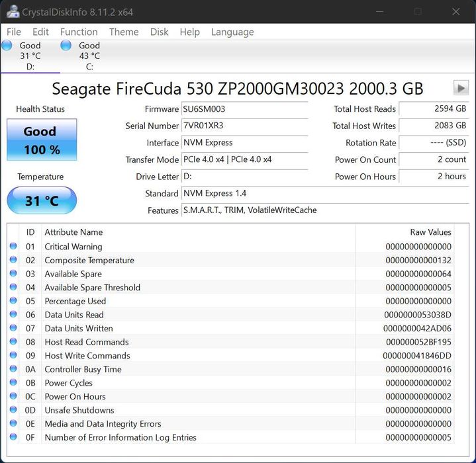Click raw value 00000052BF195
476x463 pixels.
pos(418,343)
